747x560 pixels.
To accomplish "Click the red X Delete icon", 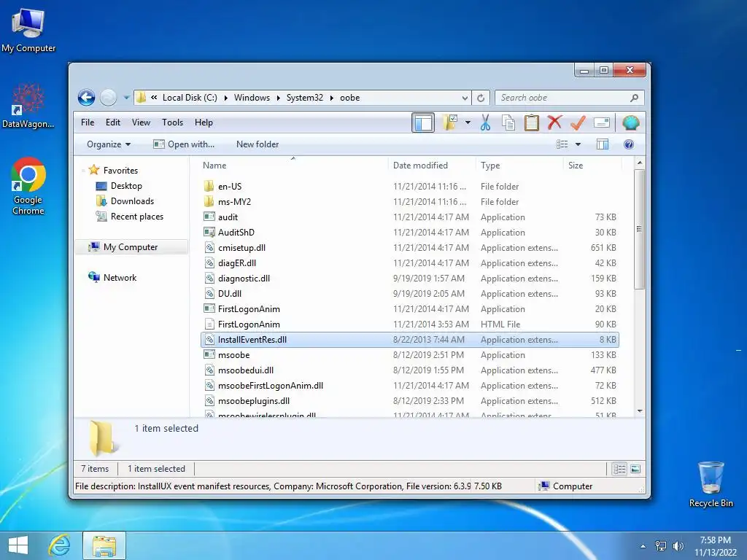I will click(x=554, y=122).
